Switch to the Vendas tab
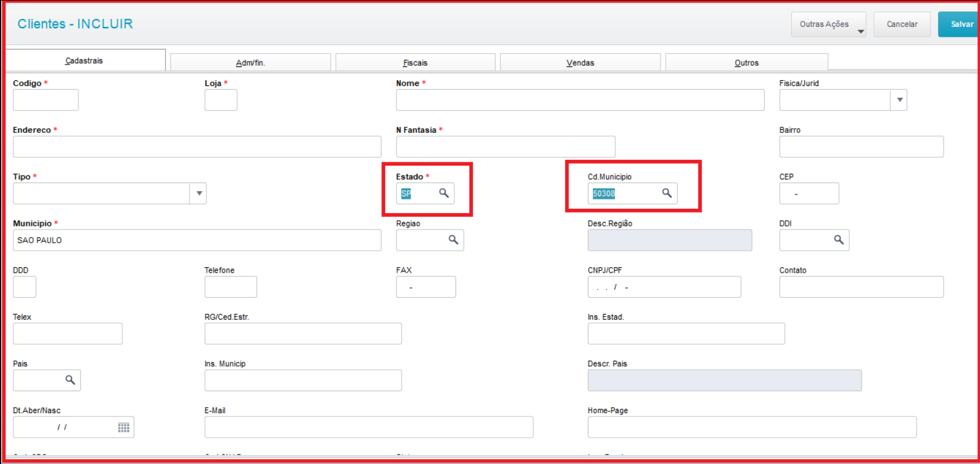980x464 pixels. point(580,62)
